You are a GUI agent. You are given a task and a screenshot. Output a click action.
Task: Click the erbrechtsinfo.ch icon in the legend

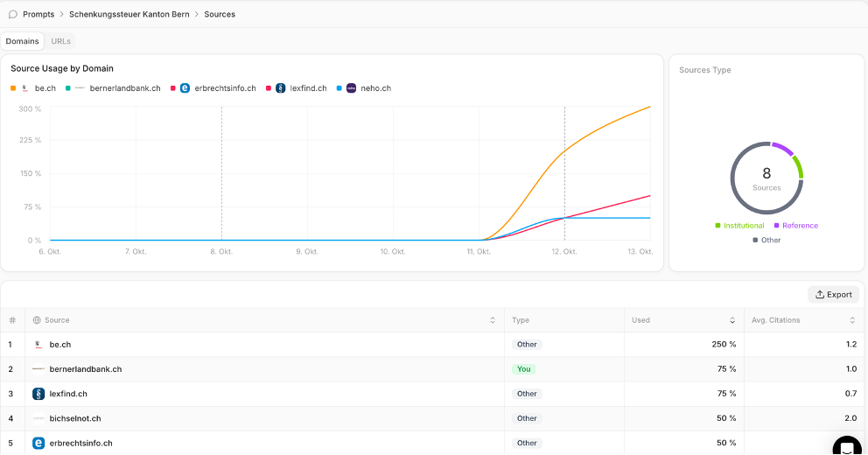click(185, 88)
